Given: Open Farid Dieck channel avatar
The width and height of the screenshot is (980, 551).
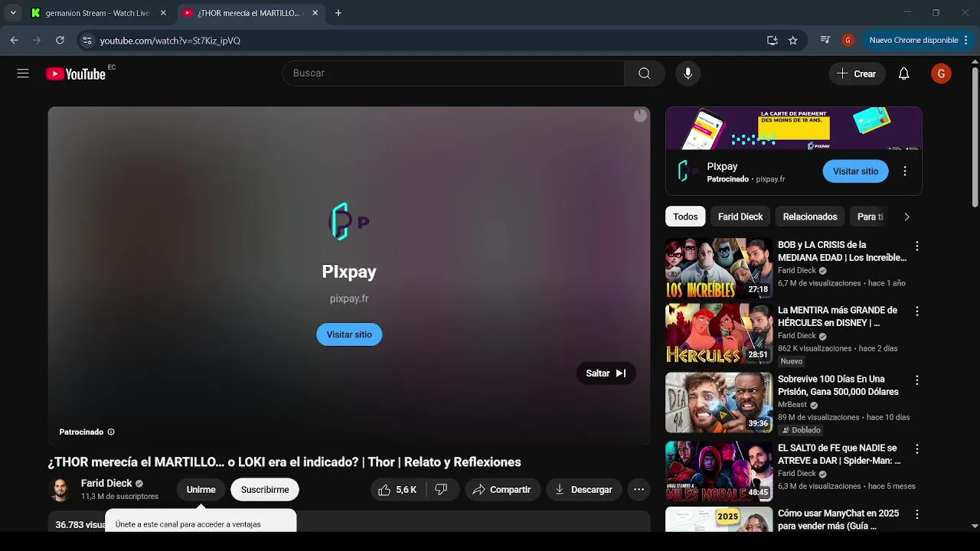Looking at the screenshot, I should 60,490.
